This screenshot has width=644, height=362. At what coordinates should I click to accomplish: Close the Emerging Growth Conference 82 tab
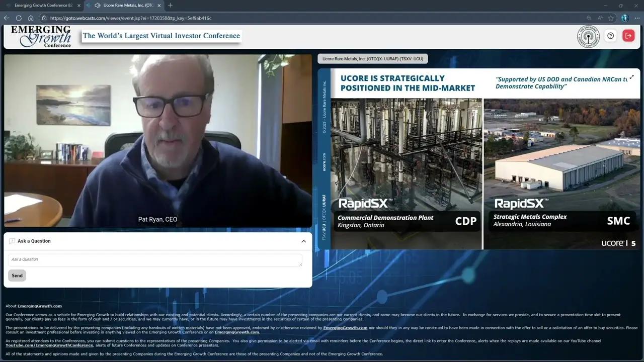[78, 6]
